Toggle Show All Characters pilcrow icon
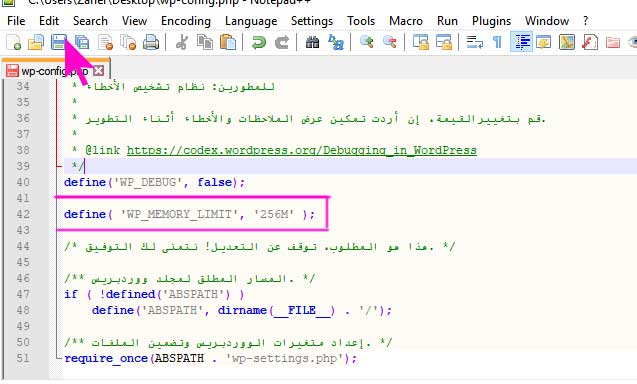Viewport: 637px width, 384px height. (497, 42)
